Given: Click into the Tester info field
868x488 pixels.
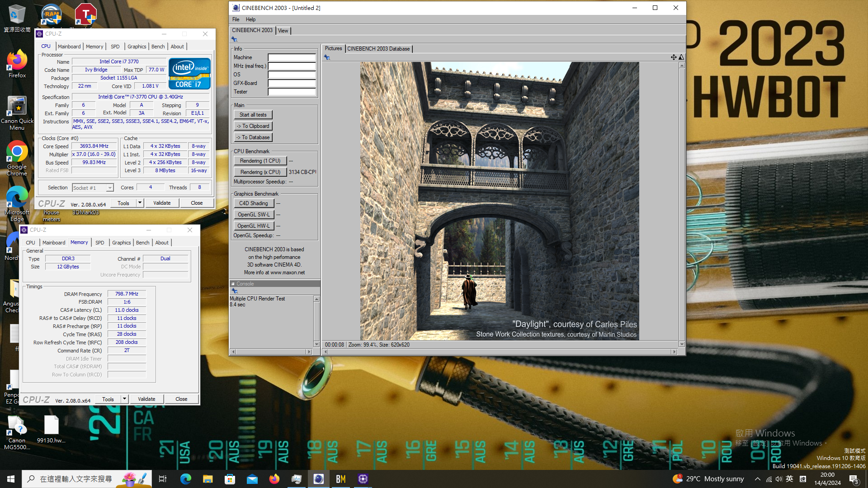Looking at the screenshot, I should click(x=292, y=92).
